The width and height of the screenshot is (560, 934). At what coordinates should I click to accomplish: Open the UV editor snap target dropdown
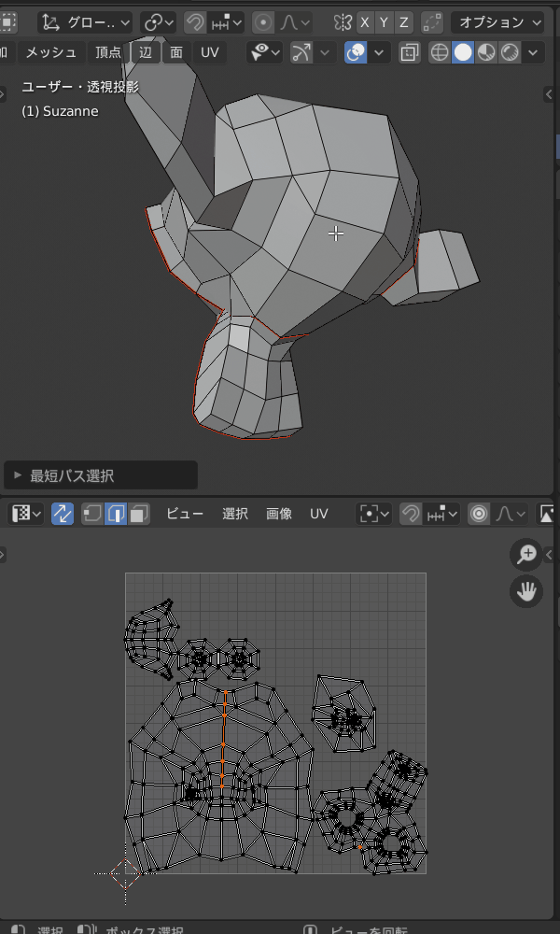click(x=441, y=514)
